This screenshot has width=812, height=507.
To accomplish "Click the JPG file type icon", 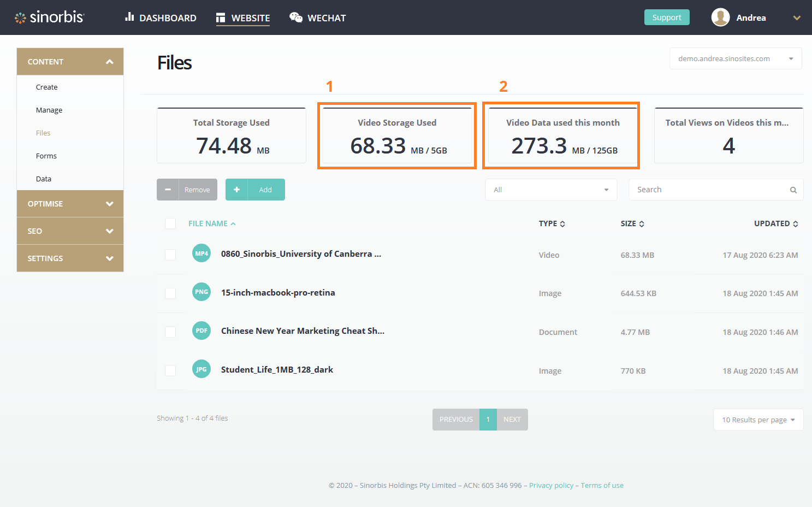I will [x=201, y=369].
